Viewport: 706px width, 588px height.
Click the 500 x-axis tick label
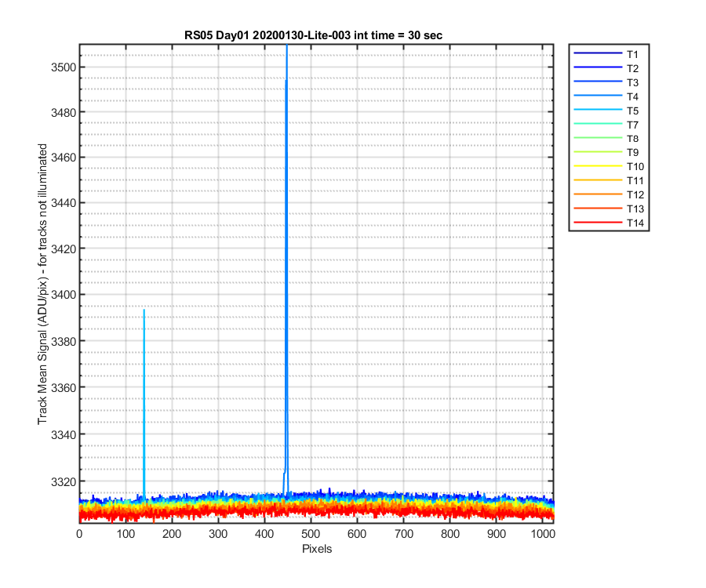[311, 534]
